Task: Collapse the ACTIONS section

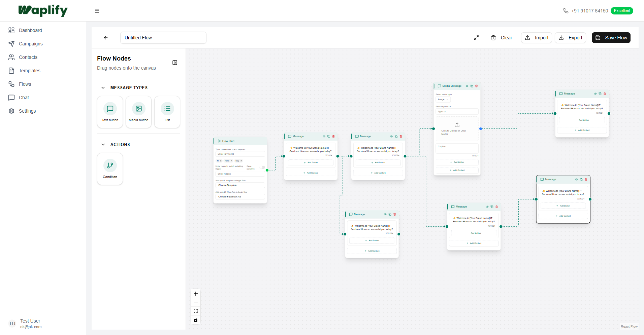Action: tap(103, 145)
